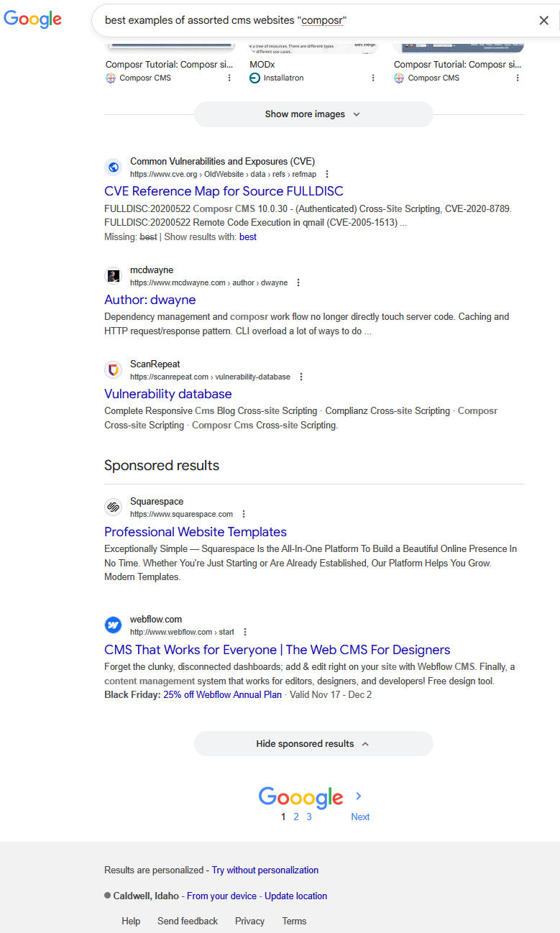Click the CVE site favicon
Image resolution: width=560 pixels, height=933 pixels.
(113, 167)
